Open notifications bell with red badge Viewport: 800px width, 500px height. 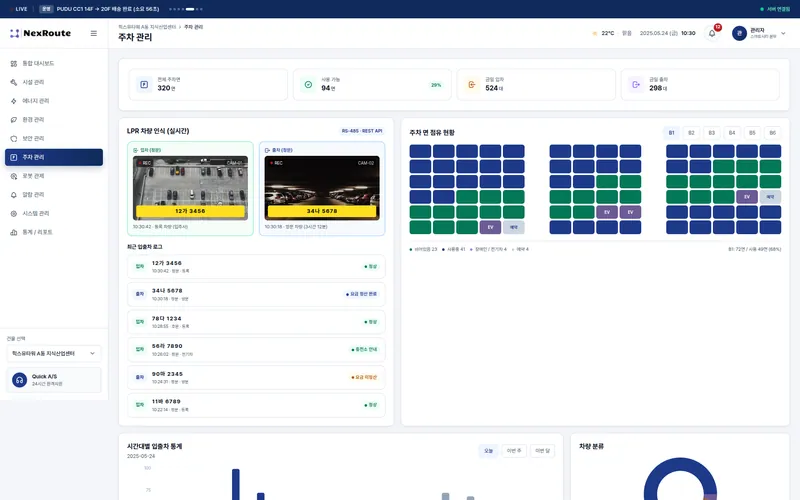(x=712, y=33)
